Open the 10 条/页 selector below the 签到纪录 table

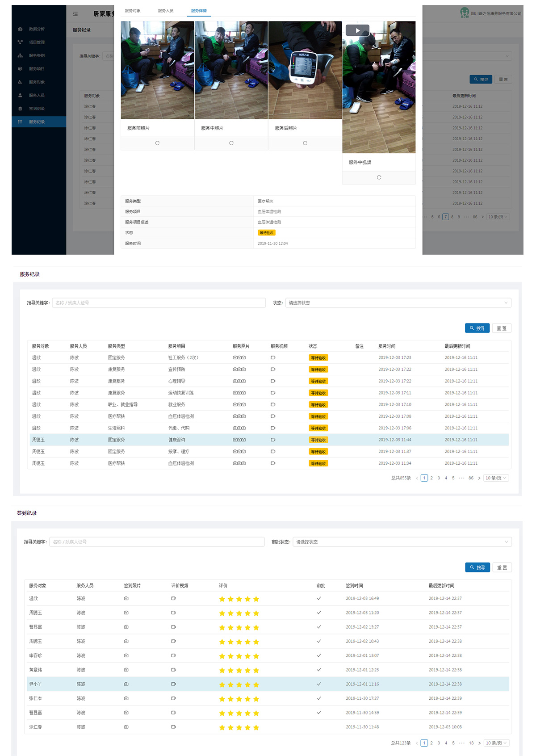496,743
